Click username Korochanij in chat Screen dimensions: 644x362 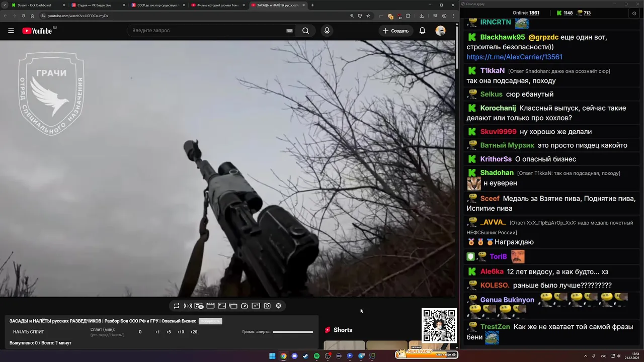pos(498,108)
